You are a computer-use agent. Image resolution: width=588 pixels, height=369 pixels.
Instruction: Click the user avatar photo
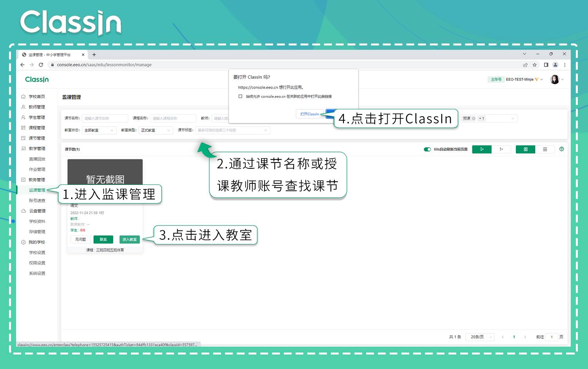(555, 80)
